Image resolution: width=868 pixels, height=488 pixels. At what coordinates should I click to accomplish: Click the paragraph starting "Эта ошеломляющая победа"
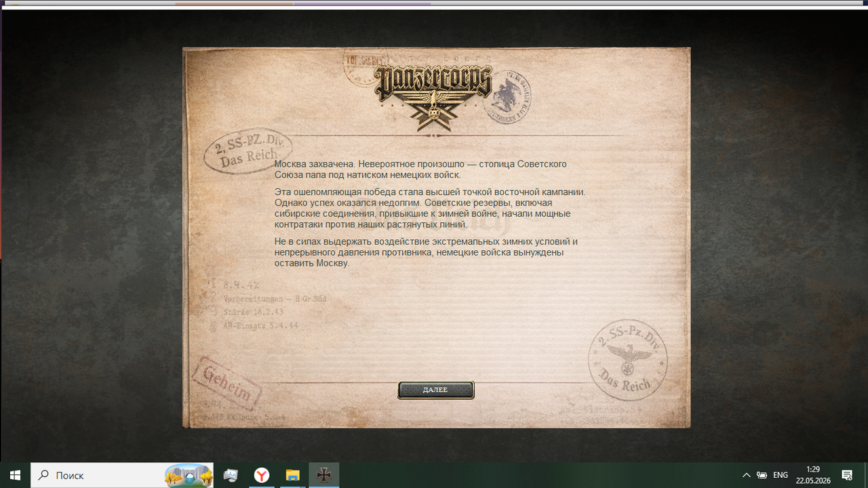(x=430, y=208)
